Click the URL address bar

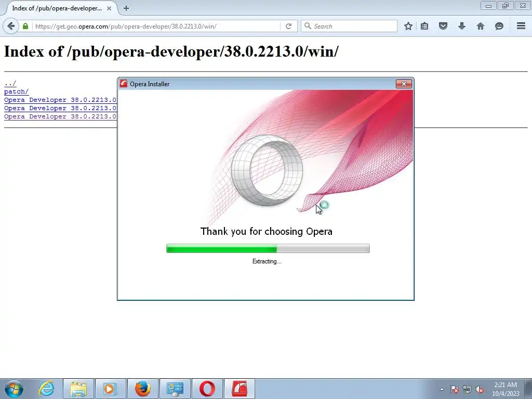coord(157,26)
